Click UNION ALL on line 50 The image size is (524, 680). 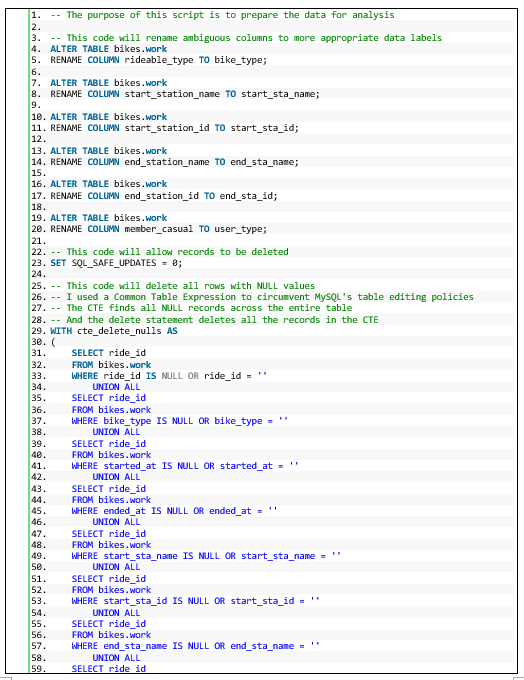(x=116, y=567)
